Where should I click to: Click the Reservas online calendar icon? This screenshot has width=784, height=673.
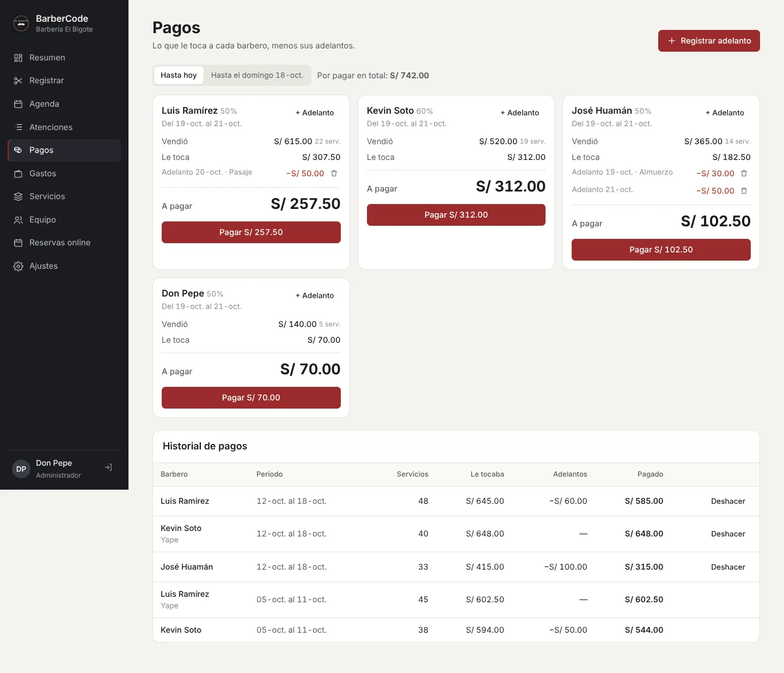(x=18, y=243)
